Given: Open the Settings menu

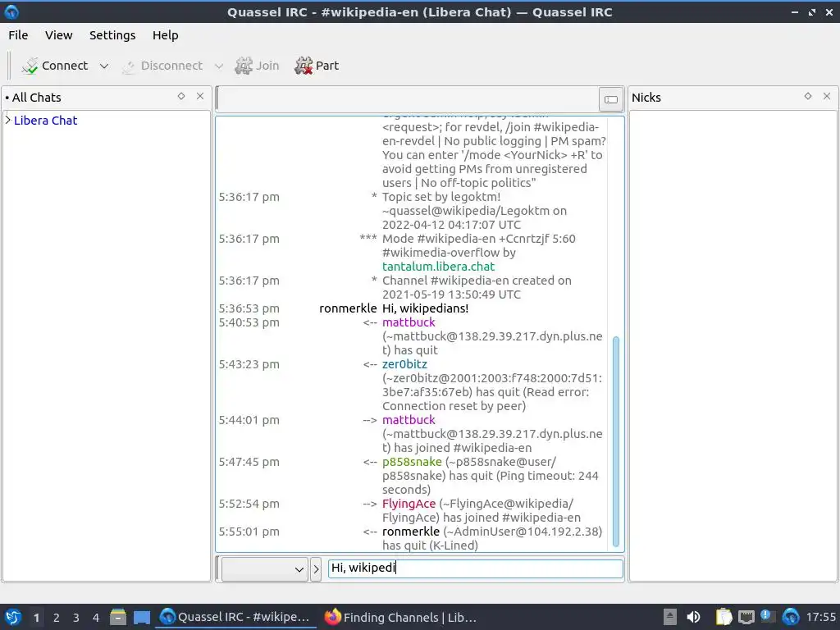Looking at the screenshot, I should pyautogui.click(x=112, y=35).
